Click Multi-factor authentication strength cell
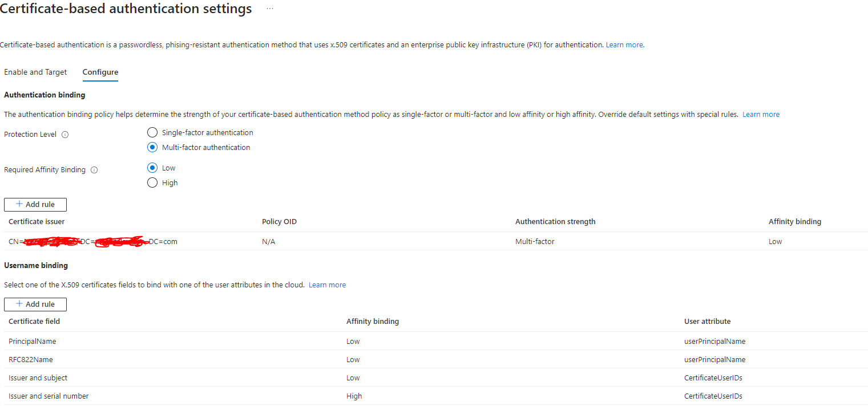The image size is (868, 418). pos(535,241)
